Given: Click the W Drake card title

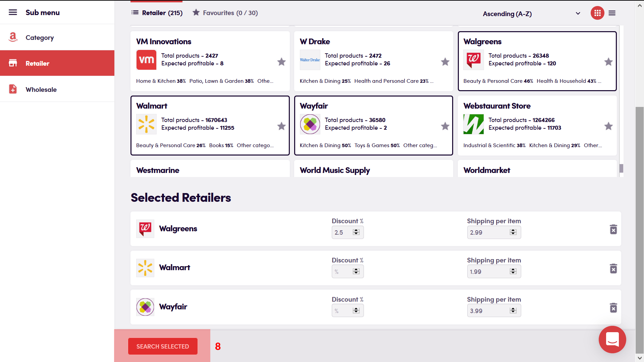Looking at the screenshot, I should [315, 42].
